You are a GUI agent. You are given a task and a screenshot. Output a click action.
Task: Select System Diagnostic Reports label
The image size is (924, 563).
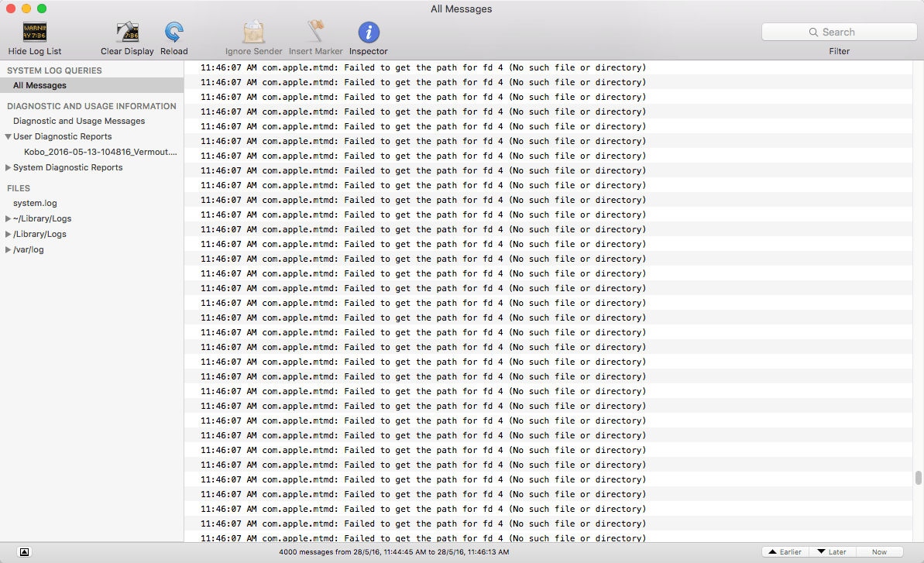click(x=67, y=168)
